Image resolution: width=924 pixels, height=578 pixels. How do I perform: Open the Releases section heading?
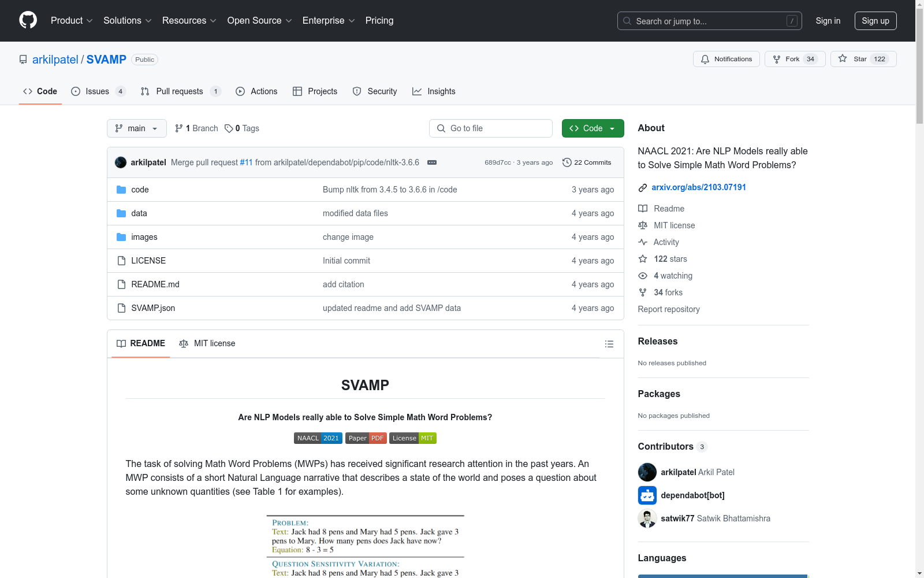[x=658, y=342]
